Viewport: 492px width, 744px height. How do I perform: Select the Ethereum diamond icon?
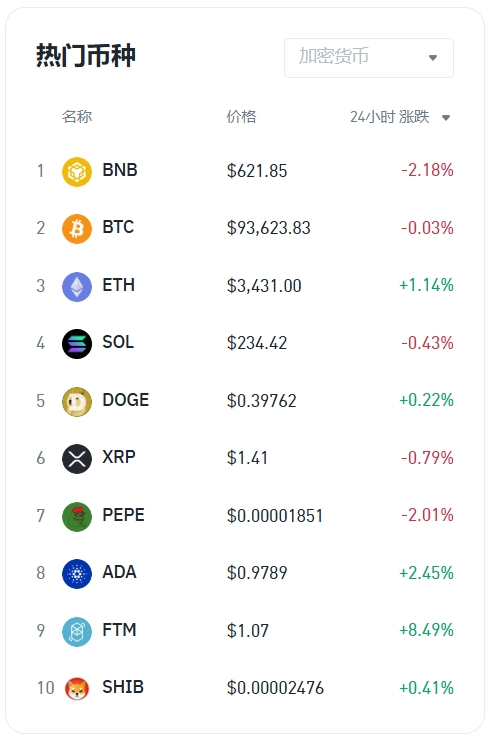tap(77, 286)
